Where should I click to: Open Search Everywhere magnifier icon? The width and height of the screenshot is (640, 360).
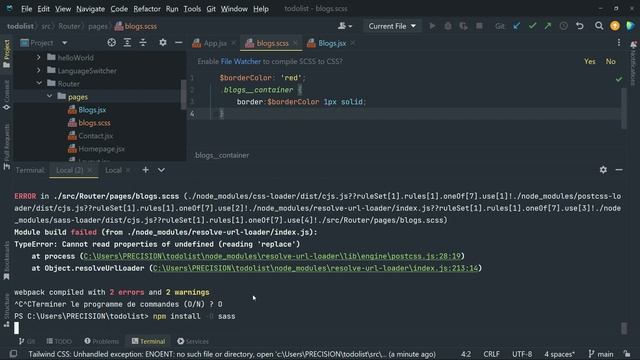(599, 26)
